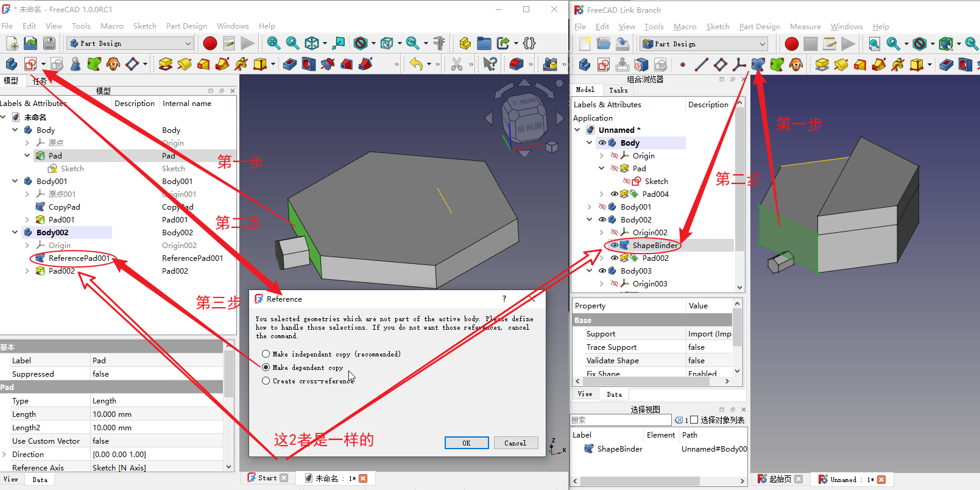
Task: Click help question mark in Reference dialog
Action: (504, 299)
